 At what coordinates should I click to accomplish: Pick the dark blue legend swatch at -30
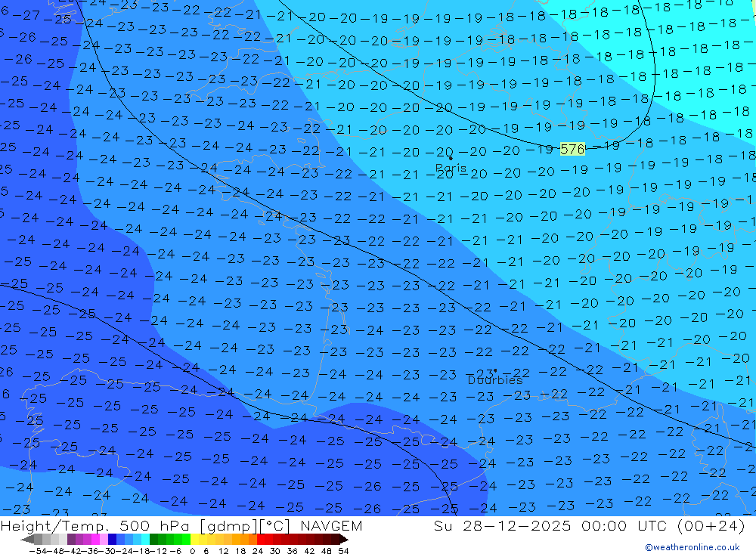[x=112, y=540]
